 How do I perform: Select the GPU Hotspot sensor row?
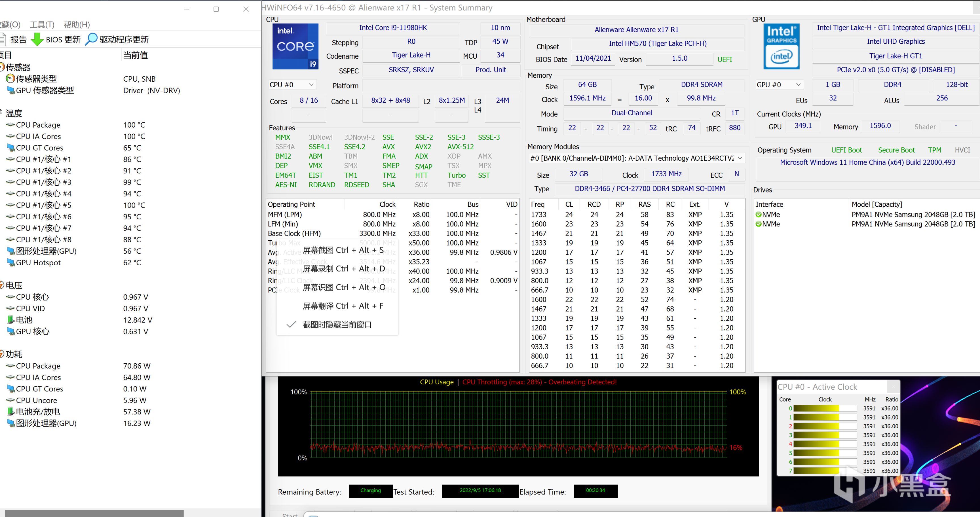38,263
